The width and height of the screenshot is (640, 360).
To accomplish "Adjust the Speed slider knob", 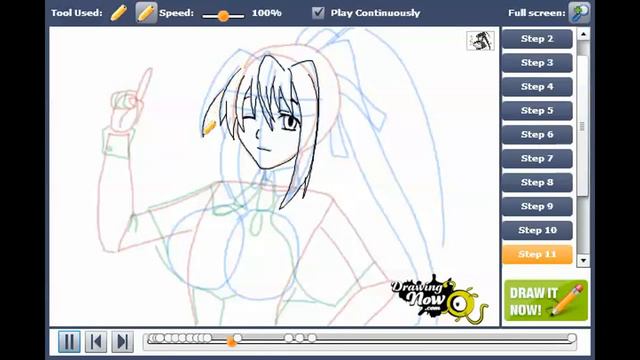I will [223, 16].
